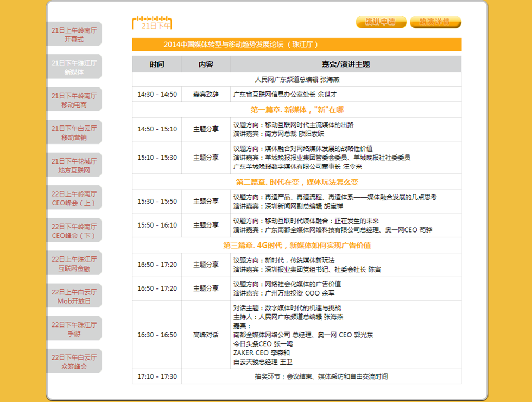Switch to 21日下午岭南厅 移动电商 tab
The width and height of the screenshot is (532, 402).
(74, 100)
